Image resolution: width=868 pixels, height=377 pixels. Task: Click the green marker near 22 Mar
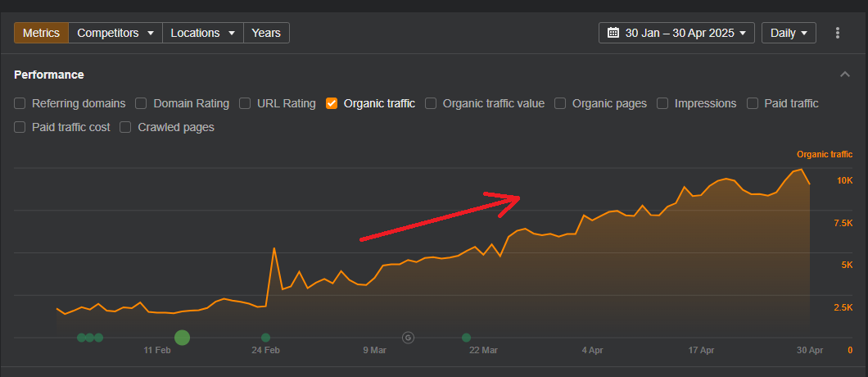pos(466,337)
